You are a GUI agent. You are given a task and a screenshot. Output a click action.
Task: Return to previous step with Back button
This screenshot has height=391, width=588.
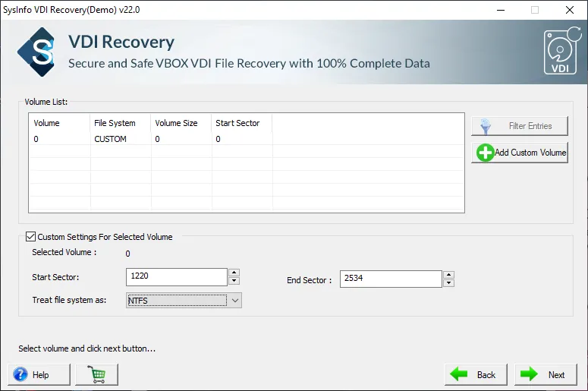click(476, 374)
